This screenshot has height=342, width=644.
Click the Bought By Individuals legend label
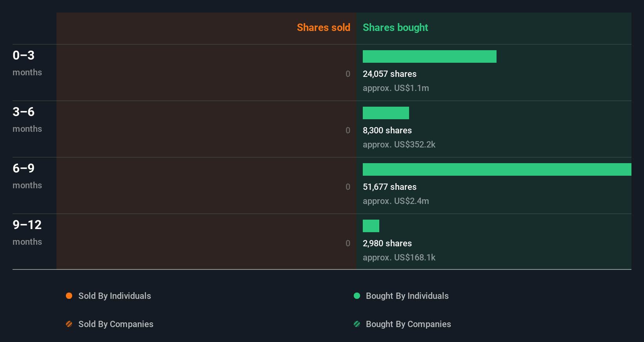tap(407, 296)
